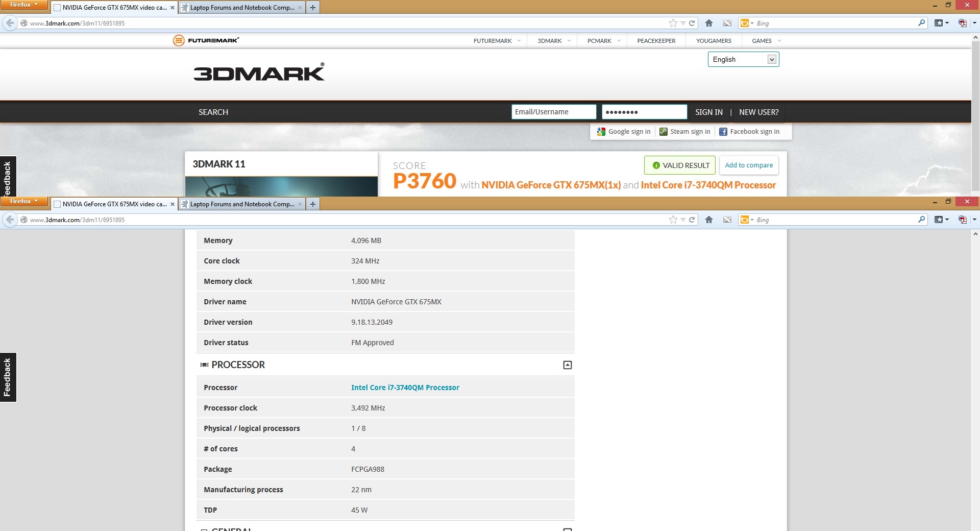Viewport: 980px width, 531px height.
Task: Open NVIDIA GeForce GTX 675MX(1x) score link
Action: pos(551,185)
